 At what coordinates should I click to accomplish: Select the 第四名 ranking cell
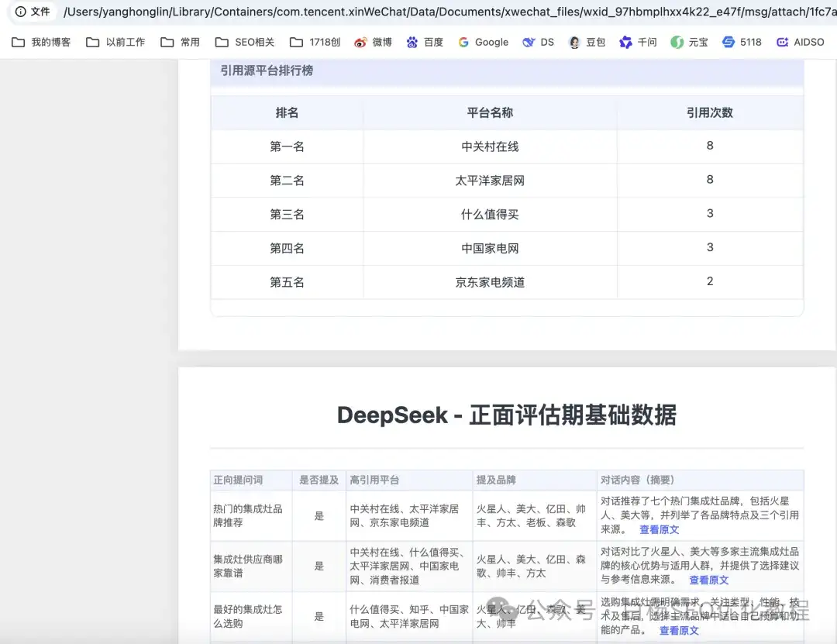[x=287, y=248]
